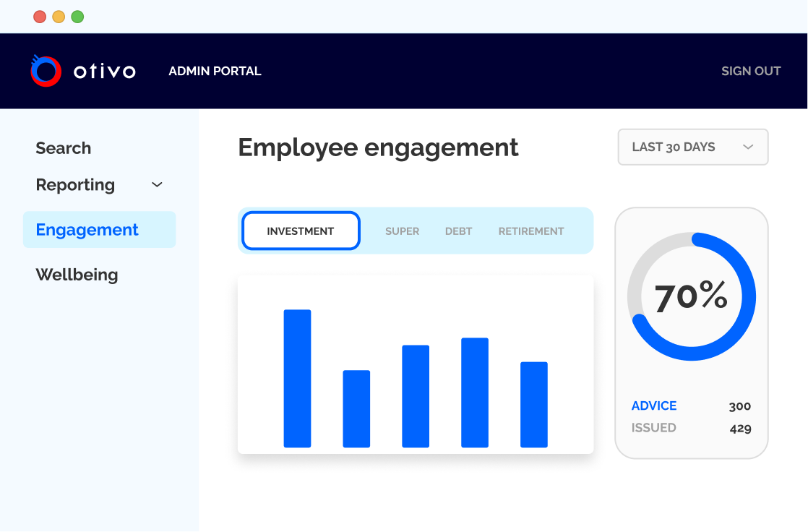Select the RETIREMENT tab

click(530, 231)
